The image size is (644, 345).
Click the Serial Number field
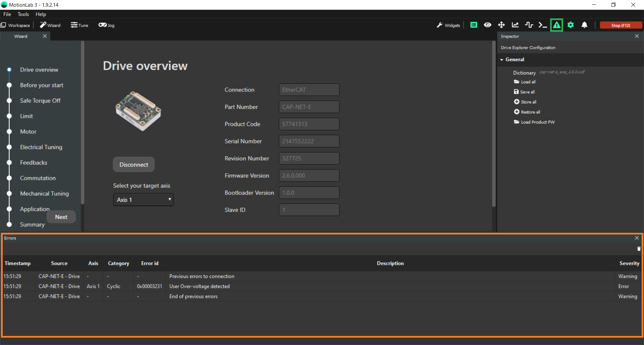pyautogui.click(x=309, y=141)
